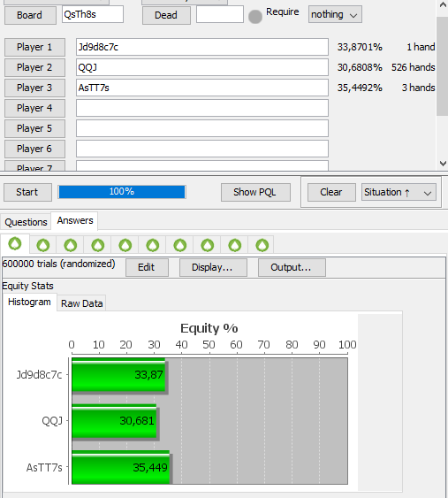Open the Situation dropdown
Viewport: 448px width, 498px height.
[399, 192]
